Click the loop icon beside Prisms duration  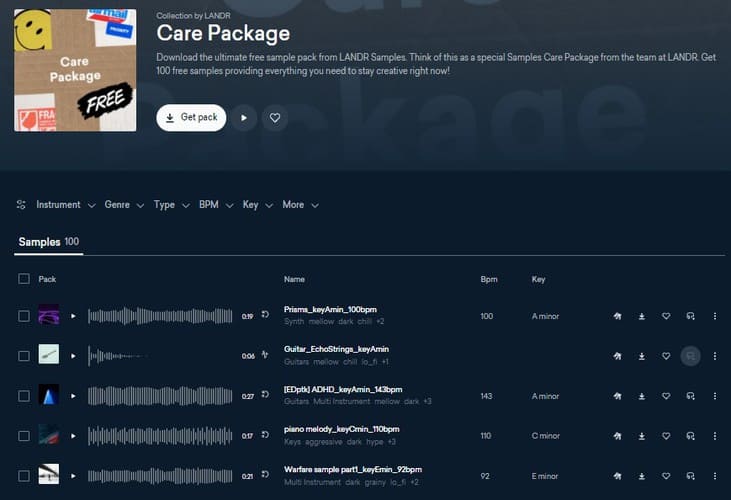(x=265, y=315)
